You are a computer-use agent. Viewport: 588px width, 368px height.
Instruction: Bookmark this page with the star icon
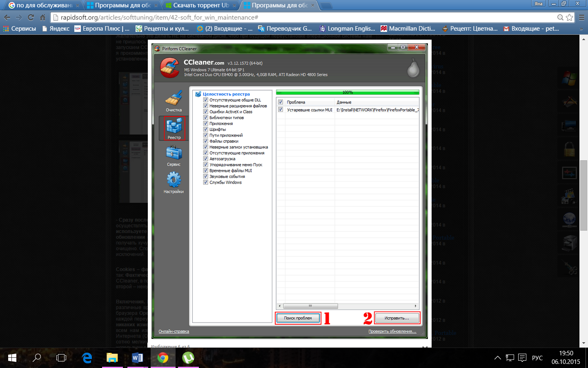(x=570, y=17)
